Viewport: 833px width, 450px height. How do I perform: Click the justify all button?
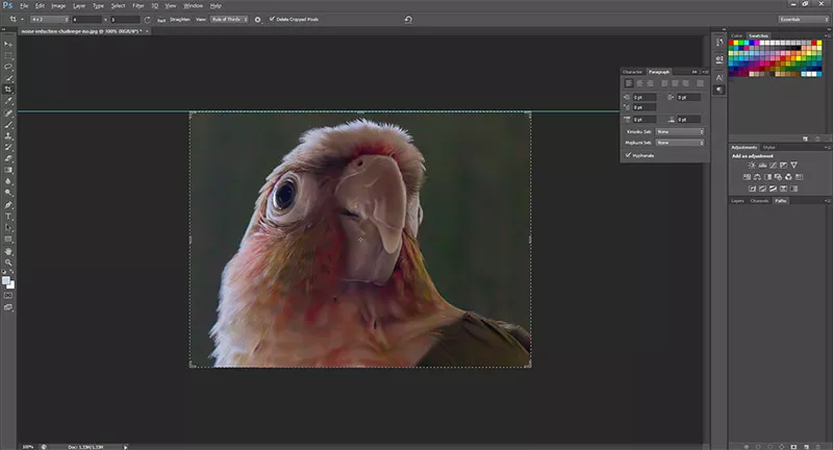tap(700, 83)
